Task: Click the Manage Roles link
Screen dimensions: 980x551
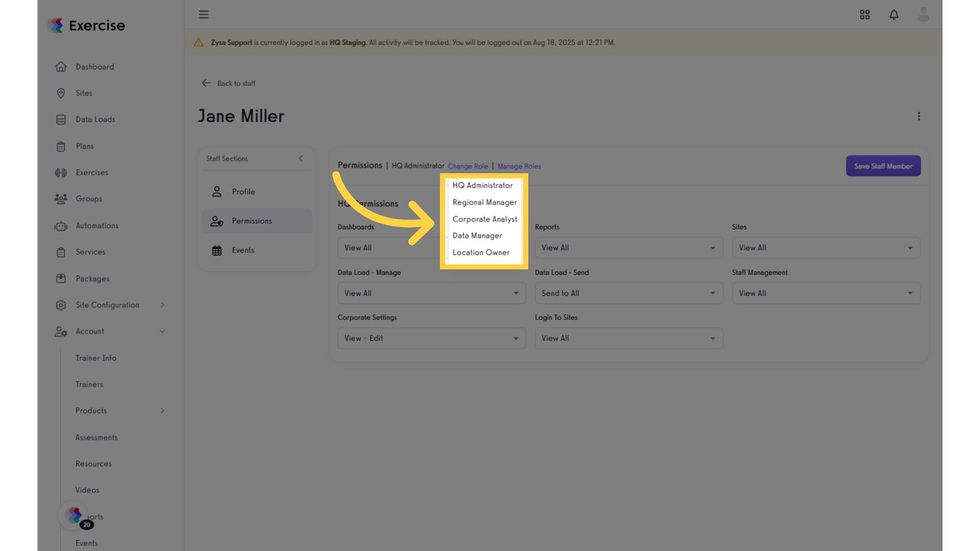Action: (519, 166)
